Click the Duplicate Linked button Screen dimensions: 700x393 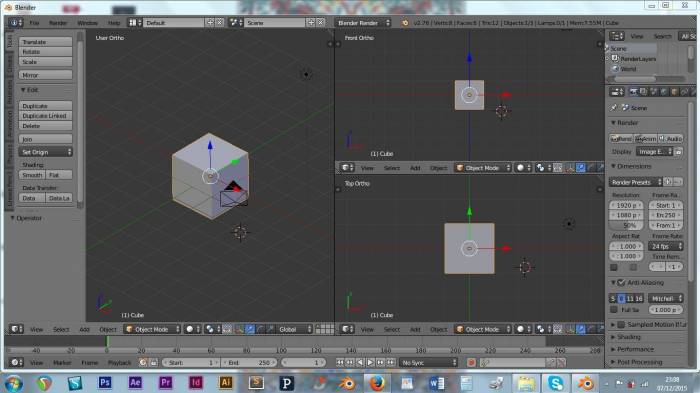point(46,116)
